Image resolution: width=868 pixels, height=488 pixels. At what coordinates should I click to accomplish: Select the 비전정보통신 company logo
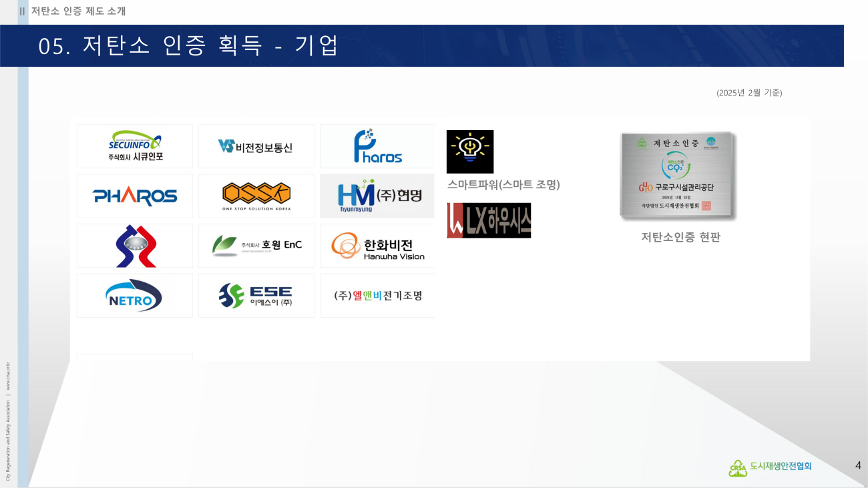pyautogui.click(x=256, y=146)
